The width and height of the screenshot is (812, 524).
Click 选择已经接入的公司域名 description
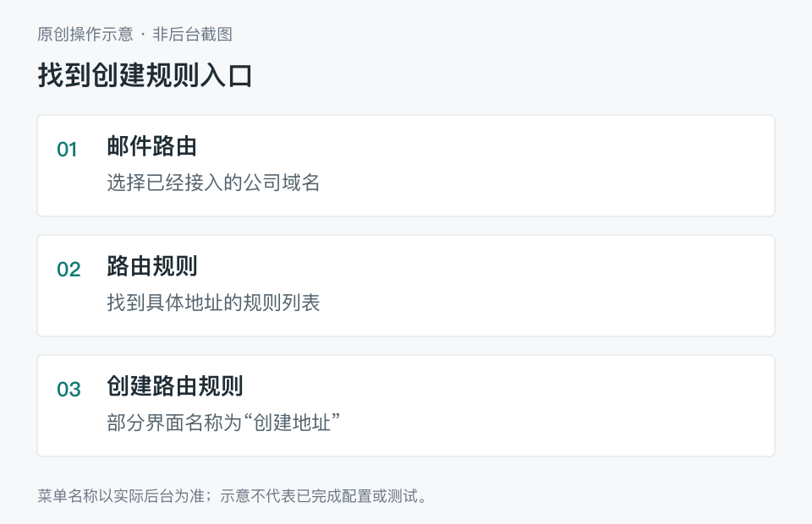(213, 183)
